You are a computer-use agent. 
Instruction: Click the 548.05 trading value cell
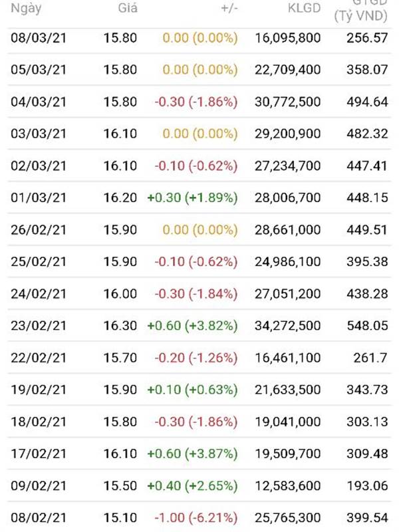pos(367,326)
